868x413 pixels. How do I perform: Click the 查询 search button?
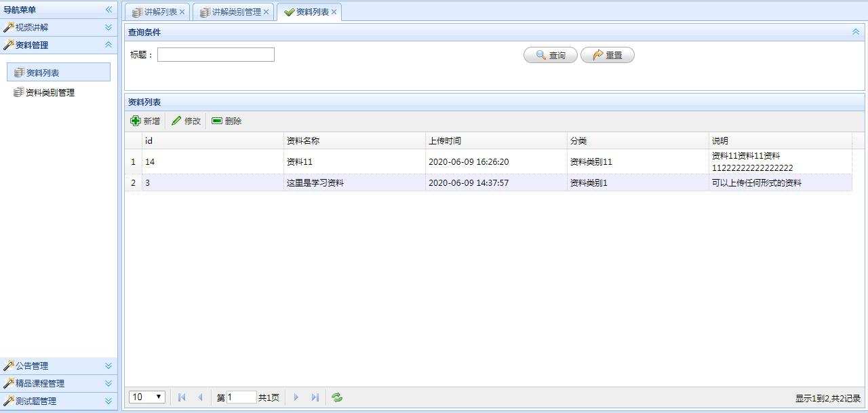click(x=551, y=55)
